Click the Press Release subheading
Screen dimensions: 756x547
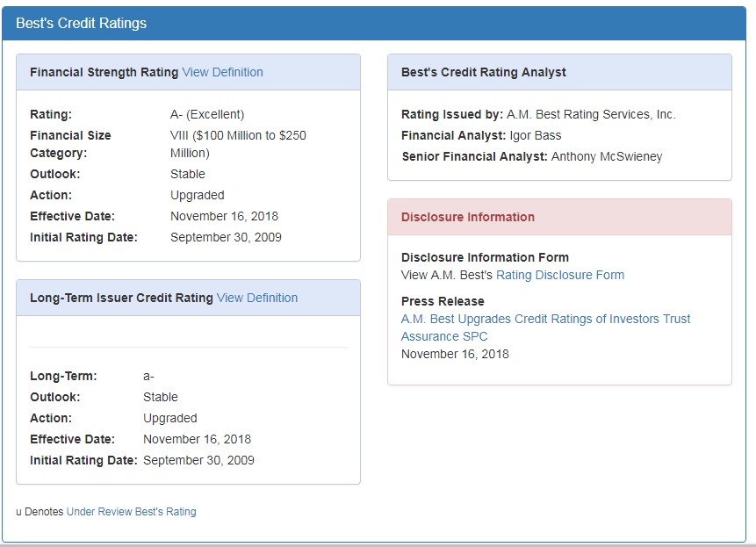(x=443, y=301)
